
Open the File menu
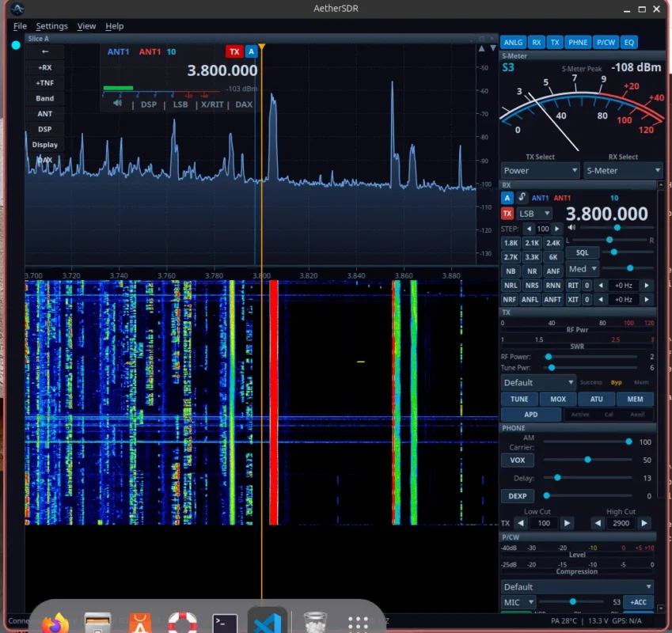click(x=20, y=26)
